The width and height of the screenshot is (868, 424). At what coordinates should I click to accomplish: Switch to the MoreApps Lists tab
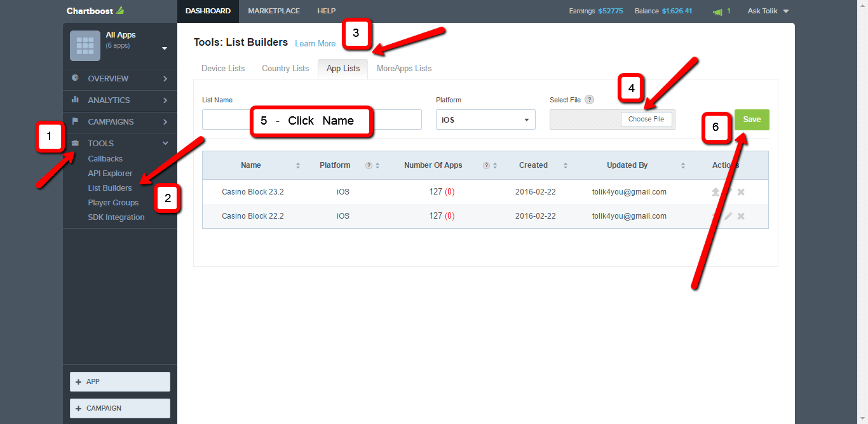(x=404, y=68)
